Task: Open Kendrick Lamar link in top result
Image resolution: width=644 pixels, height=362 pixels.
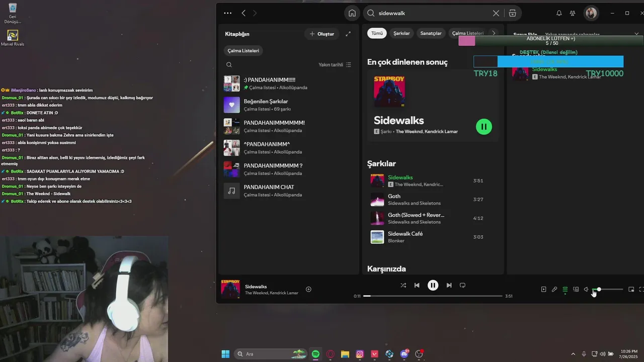Action: pos(441,131)
